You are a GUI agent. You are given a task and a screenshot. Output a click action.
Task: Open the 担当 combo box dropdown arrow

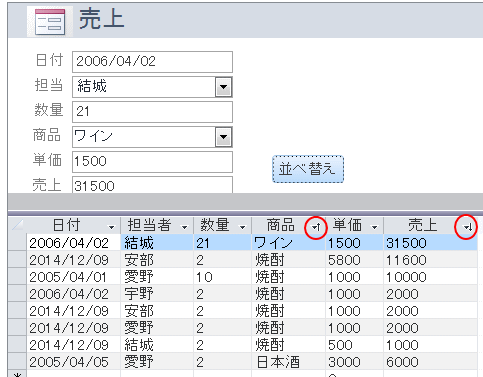tap(223, 87)
